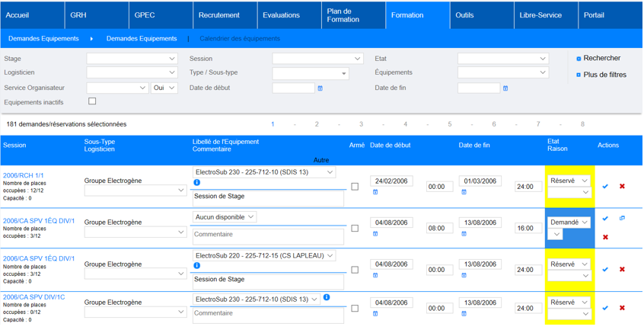This screenshot has height=333, width=644.
Task: Open calendar picker under end date 01/03/2006
Action: pos(464,193)
